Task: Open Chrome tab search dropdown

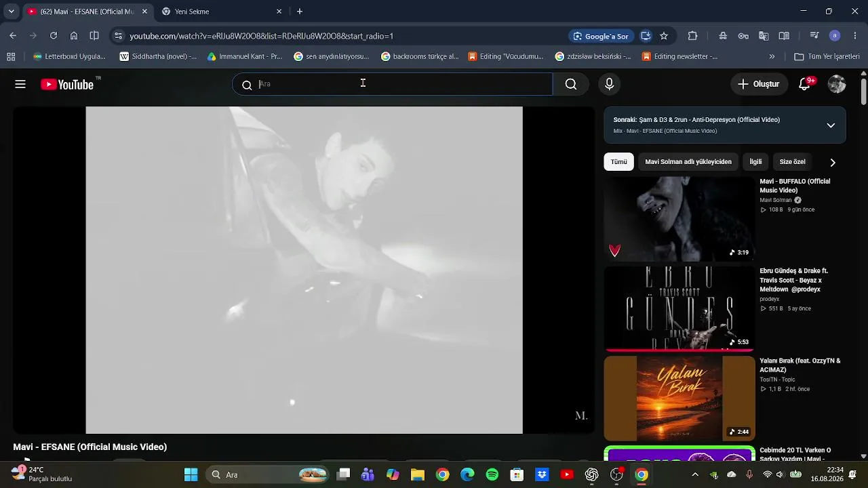Action: [x=11, y=12]
